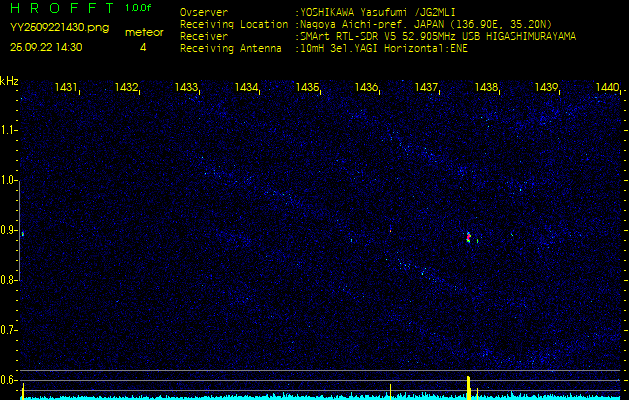Click the 0.8 frequency axis label
This screenshot has height=400, width=629.
point(8,280)
